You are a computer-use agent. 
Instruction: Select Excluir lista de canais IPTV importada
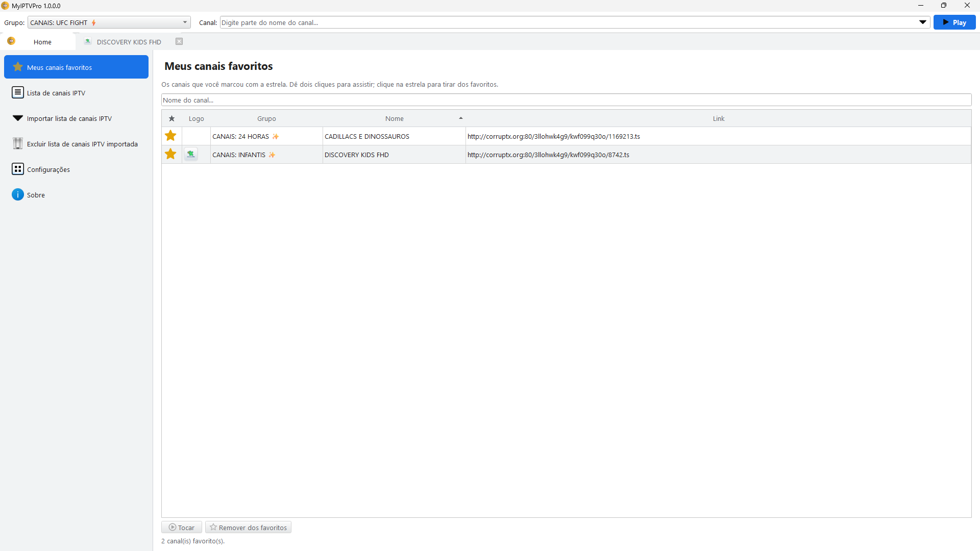(x=76, y=143)
